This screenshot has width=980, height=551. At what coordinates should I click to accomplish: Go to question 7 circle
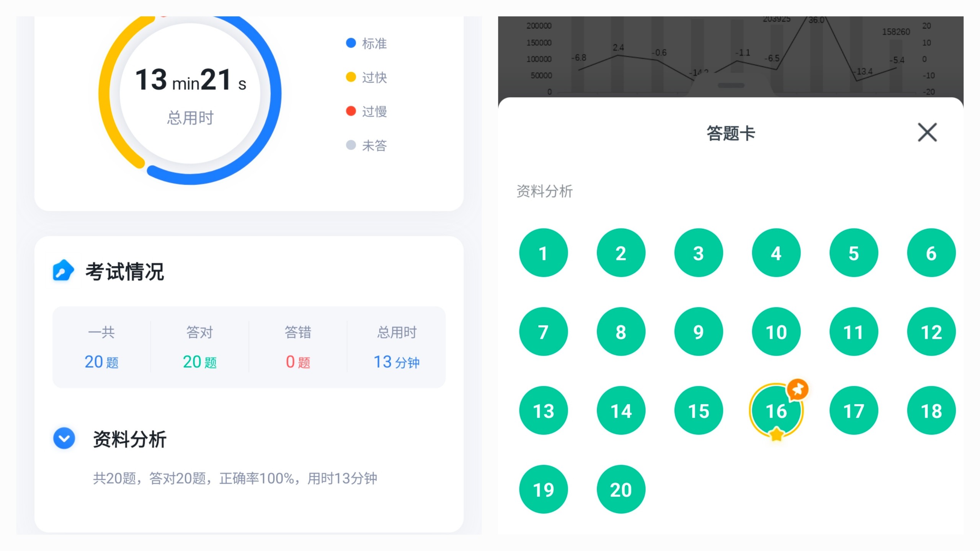(543, 332)
